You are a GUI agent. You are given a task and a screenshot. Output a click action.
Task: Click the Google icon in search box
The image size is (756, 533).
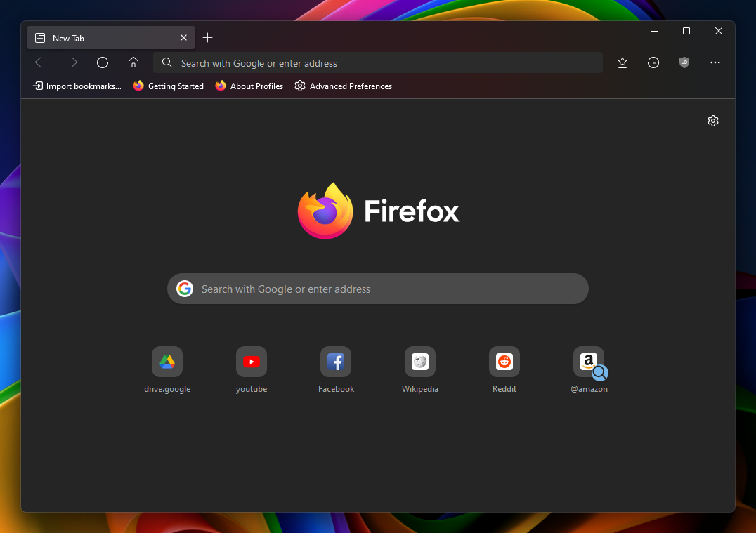click(x=185, y=289)
